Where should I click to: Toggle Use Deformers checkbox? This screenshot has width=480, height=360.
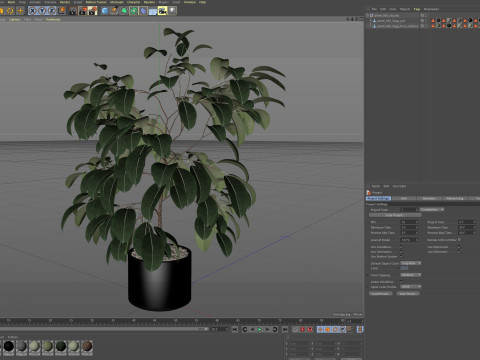(459, 252)
